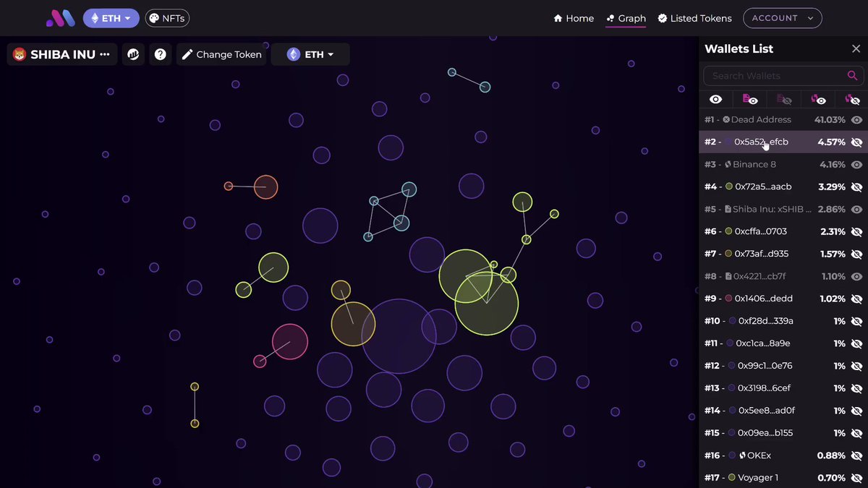The height and width of the screenshot is (488, 868).
Task: Click Change Token button
Action: (x=221, y=54)
